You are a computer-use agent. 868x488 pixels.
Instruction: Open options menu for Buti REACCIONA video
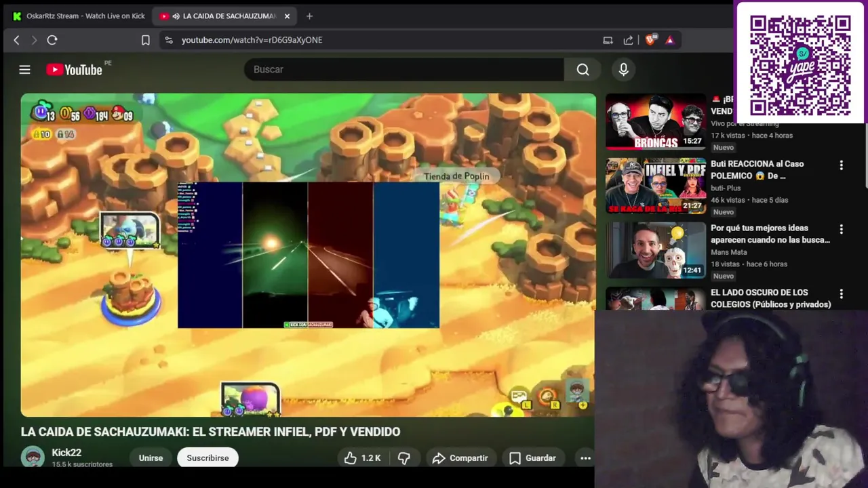(841, 165)
